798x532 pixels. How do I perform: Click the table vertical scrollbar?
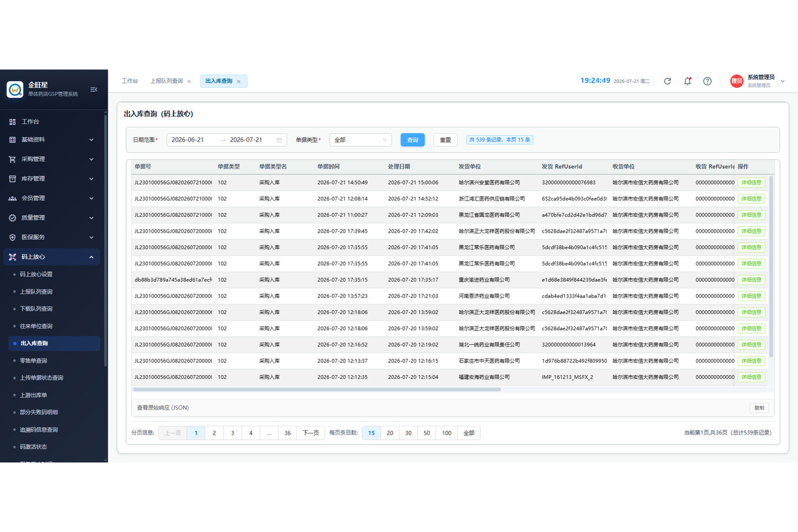[x=771, y=267]
